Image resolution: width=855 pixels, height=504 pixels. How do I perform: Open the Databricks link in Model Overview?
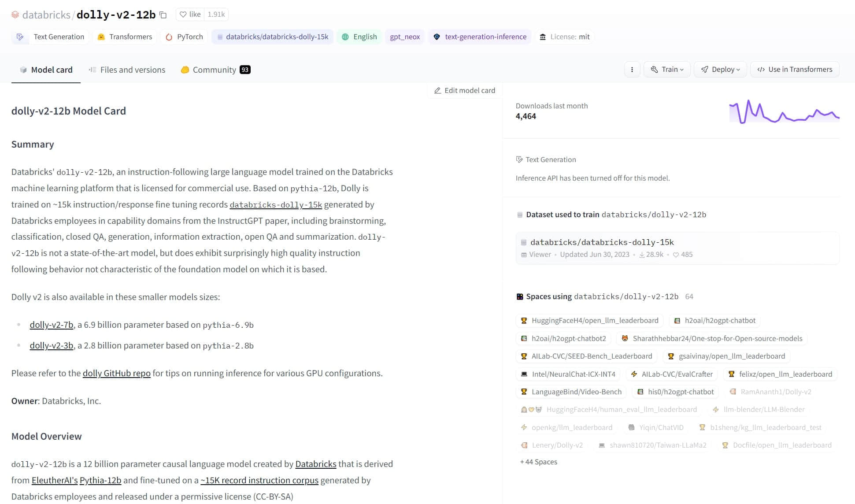316,464
